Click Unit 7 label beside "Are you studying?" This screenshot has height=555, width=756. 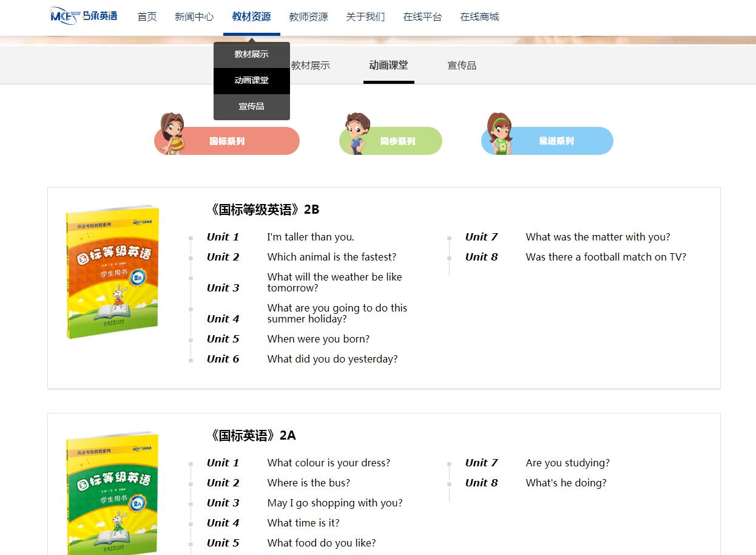click(482, 463)
